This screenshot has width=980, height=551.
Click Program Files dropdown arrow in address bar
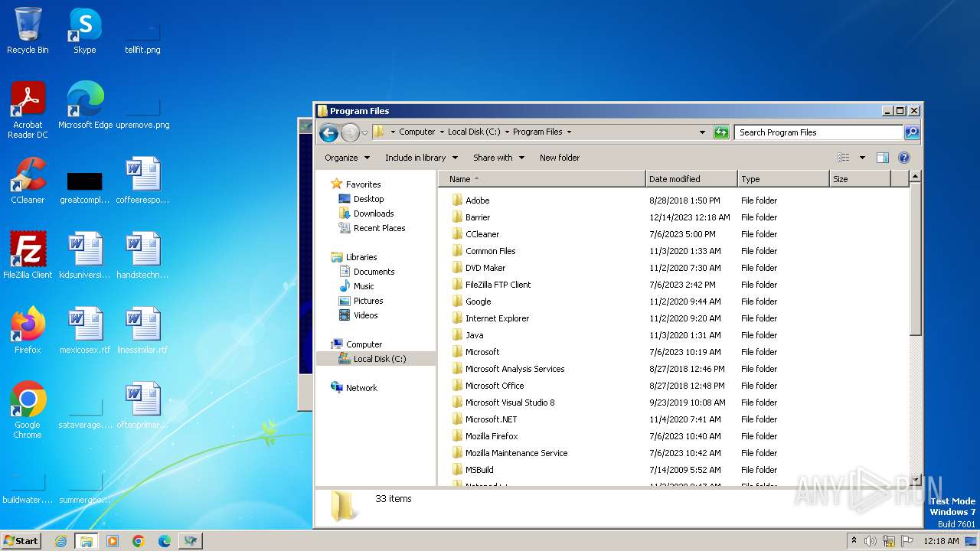(x=569, y=132)
